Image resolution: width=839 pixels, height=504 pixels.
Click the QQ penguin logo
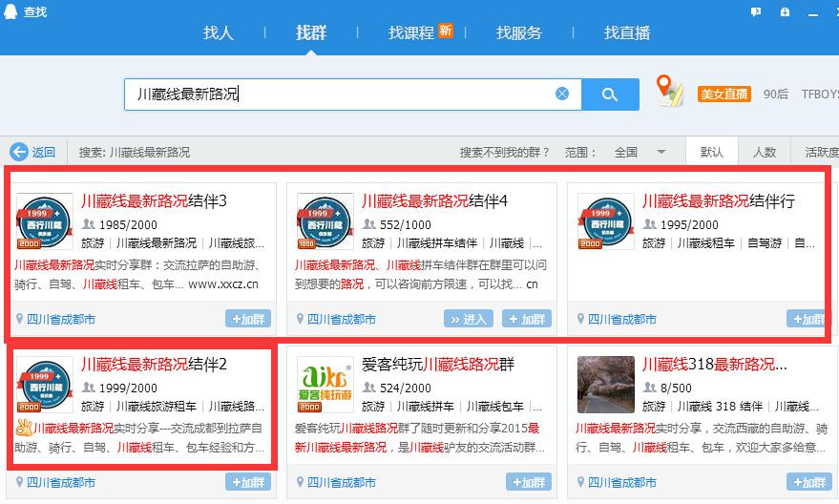[x=10, y=11]
